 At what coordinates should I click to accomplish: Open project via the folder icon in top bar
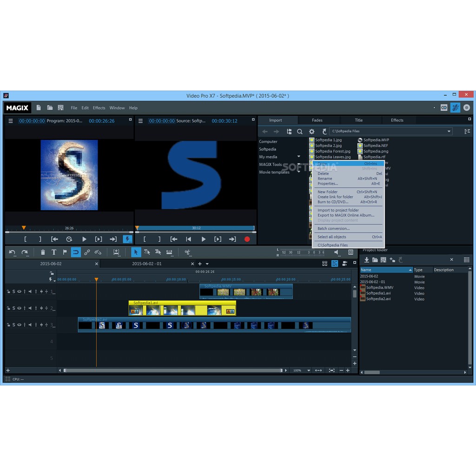(x=50, y=108)
